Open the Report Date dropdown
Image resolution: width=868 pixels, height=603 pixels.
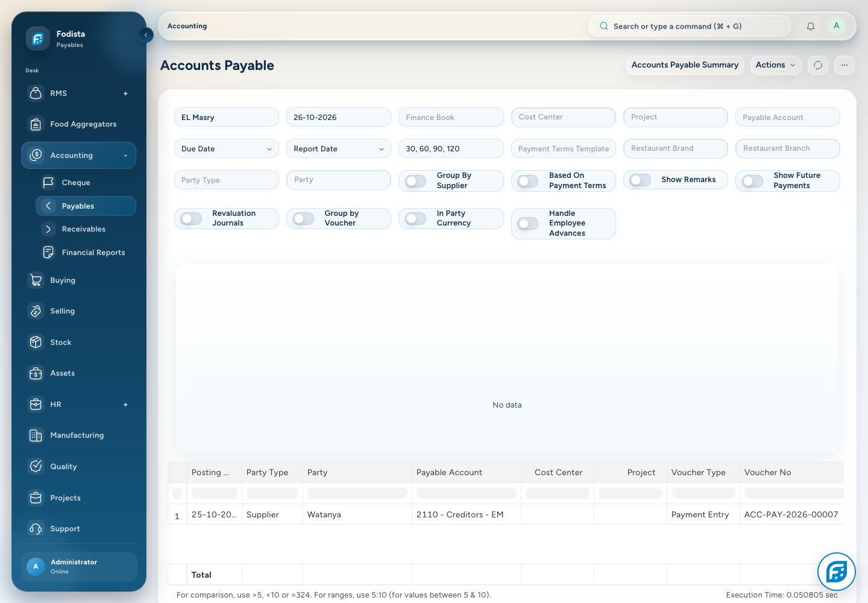[x=339, y=149]
